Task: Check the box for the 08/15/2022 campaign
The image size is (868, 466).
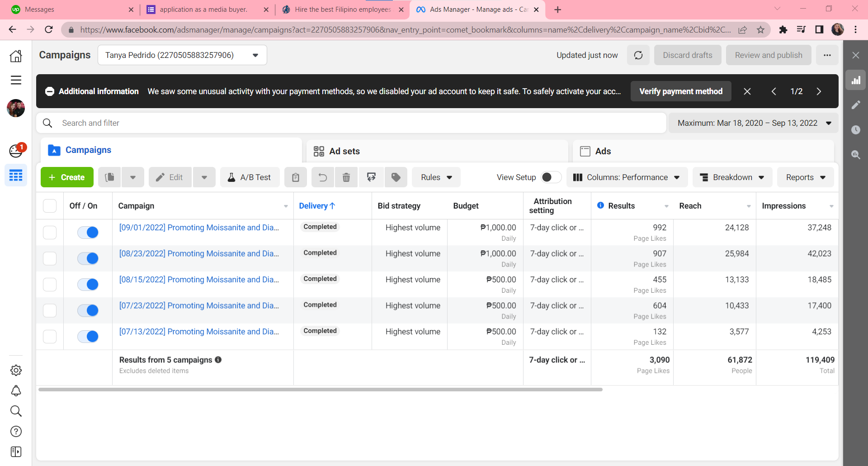Action: [x=50, y=285]
